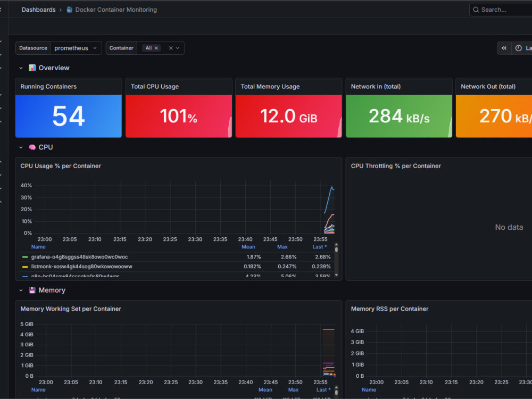Sort CPU legend by Name column
This screenshot has height=399, width=532.
click(x=38, y=247)
